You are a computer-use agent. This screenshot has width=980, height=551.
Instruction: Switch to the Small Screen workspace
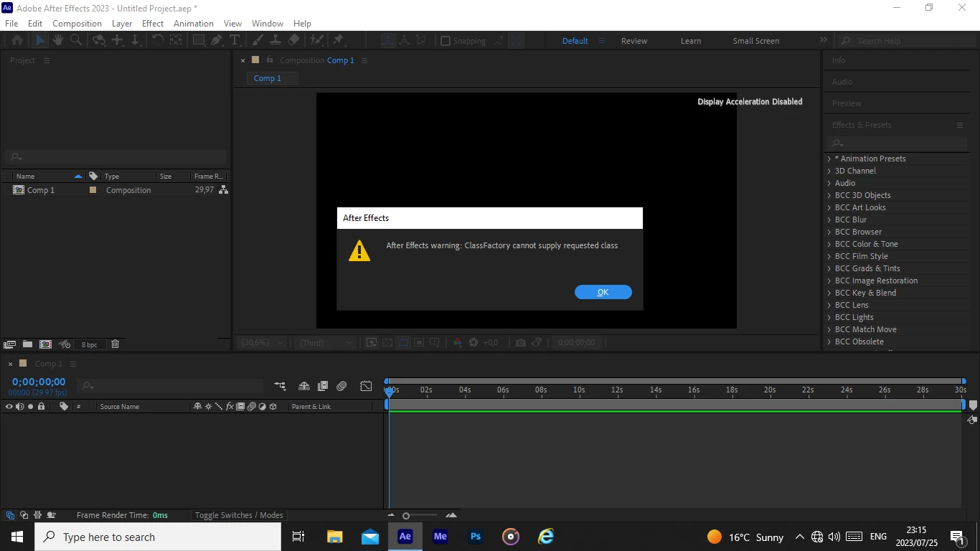(x=756, y=41)
